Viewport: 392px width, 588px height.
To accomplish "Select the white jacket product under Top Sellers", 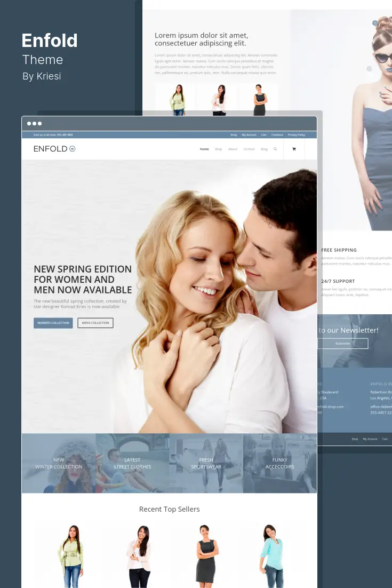I will pyautogui.click(x=139, y=556).
